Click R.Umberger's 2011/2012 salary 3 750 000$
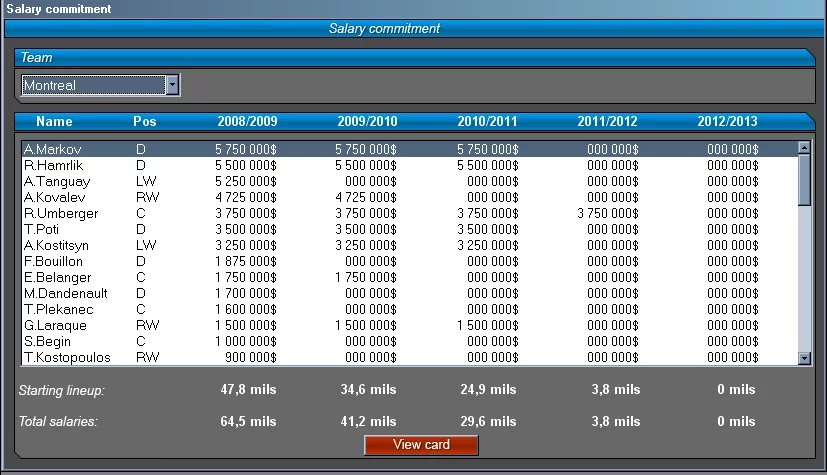Viewport: 827px width, 475px height. point(608,214)
